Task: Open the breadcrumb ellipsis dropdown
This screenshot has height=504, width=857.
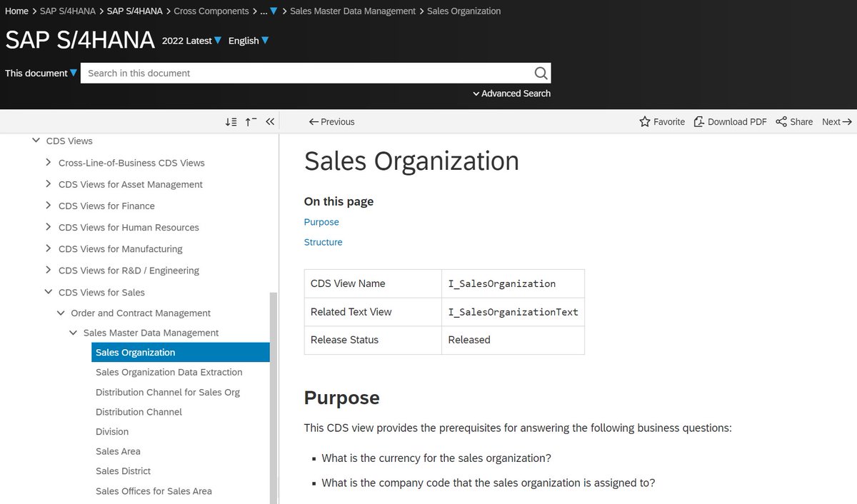Action: [269, 11]
